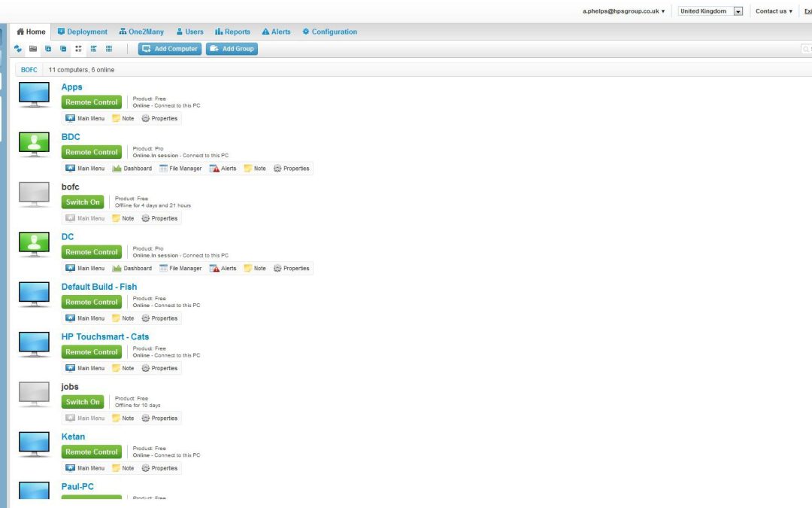This screenshot has width=812, height=508.
Task: Click the expand all groups plus icon
Action: click(48, 49)
